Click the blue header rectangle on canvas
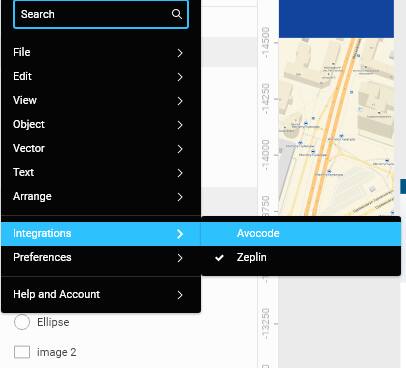The image size is (406, 368). point(336,19)
